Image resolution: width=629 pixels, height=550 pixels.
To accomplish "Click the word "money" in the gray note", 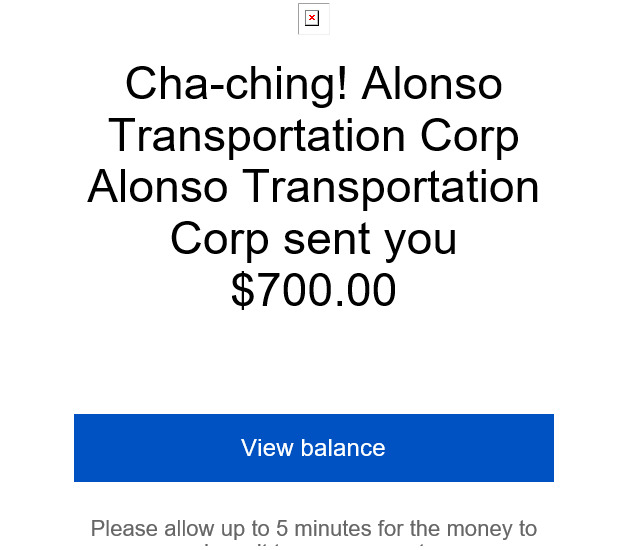I will [479, 529].
